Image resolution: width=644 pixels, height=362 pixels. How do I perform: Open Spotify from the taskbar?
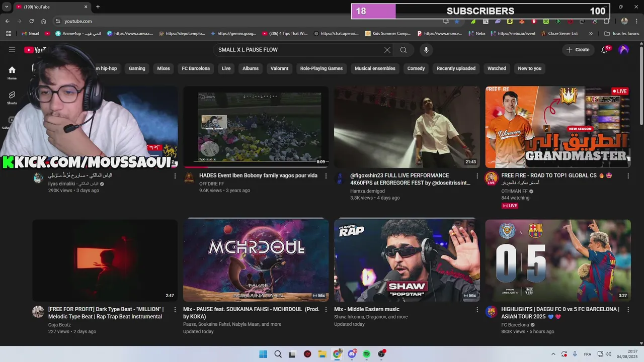pyautogui.click(x=367, y=354)
